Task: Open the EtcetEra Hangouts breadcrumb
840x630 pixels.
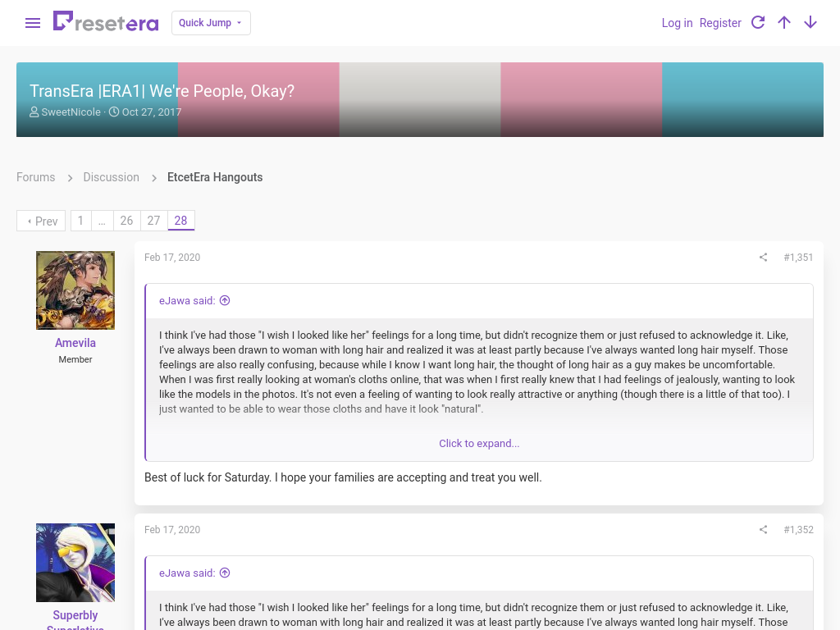Action: (x=215, y=177)
